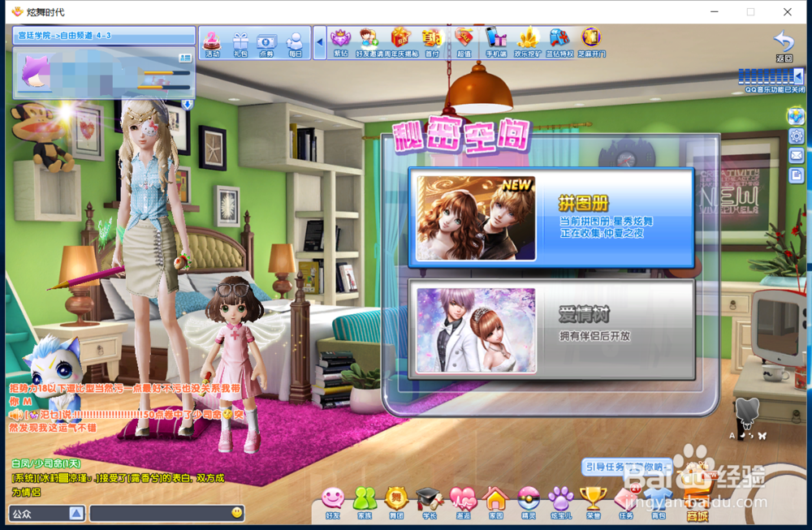Open the 首付 first payment icon
Viewport: 812px width, 530px height.
coord(432,43)
